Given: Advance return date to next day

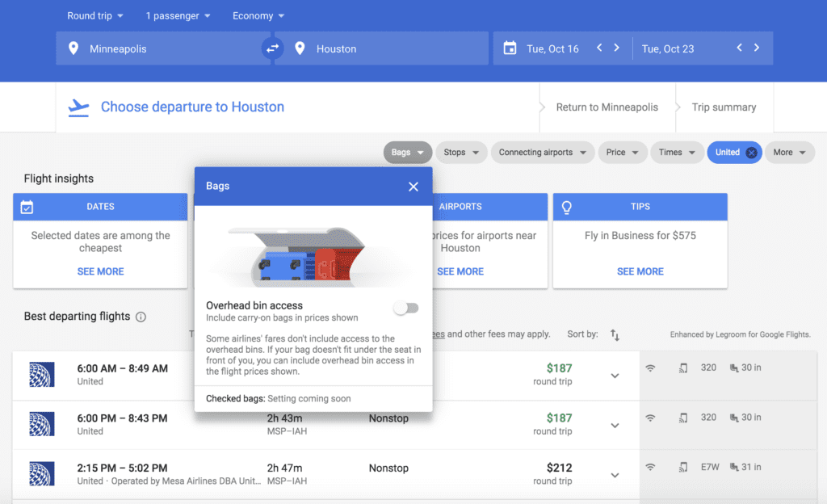Looking at the screenshot, I should 757,48.
